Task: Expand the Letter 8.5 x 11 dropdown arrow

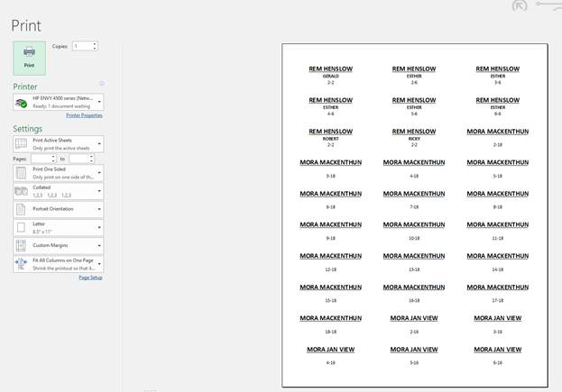Action: pos(99,227)
